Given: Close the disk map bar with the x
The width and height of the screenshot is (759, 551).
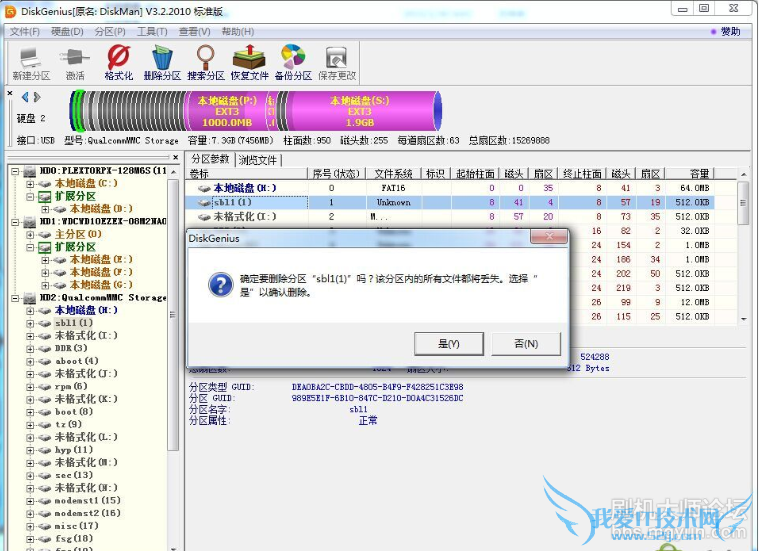Looking at the screenshot, I should coord(10,92).
